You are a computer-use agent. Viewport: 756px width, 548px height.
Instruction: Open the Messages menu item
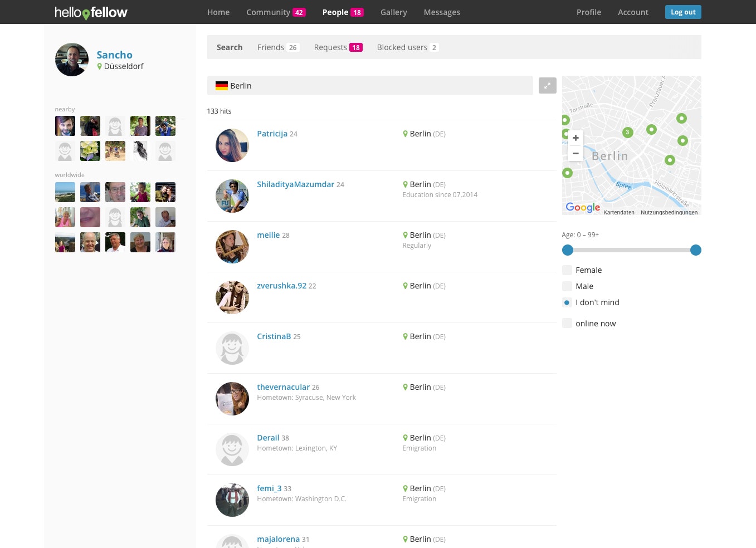coord(442,12)
